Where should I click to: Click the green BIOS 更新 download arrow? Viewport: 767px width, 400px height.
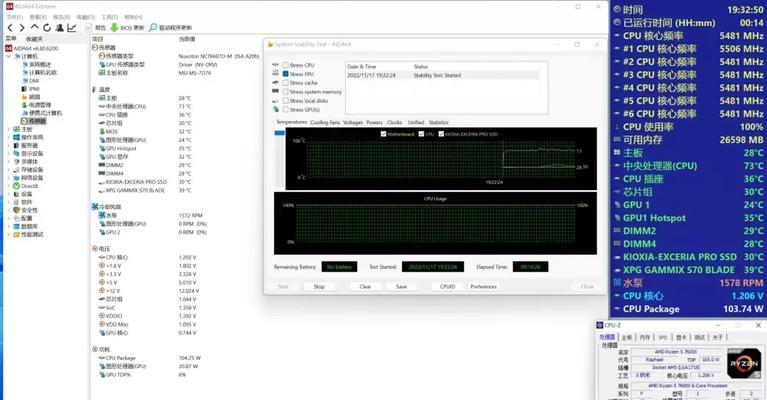click(114, 27)
